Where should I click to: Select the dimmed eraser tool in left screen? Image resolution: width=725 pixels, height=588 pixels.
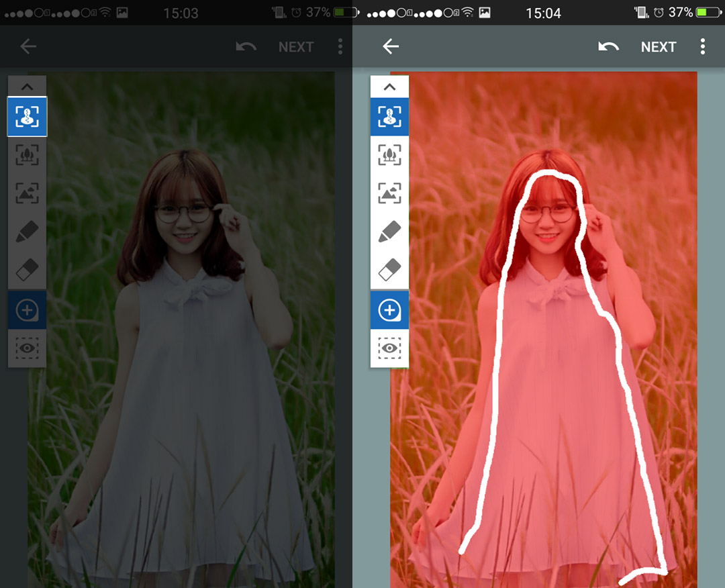point(27,270)
